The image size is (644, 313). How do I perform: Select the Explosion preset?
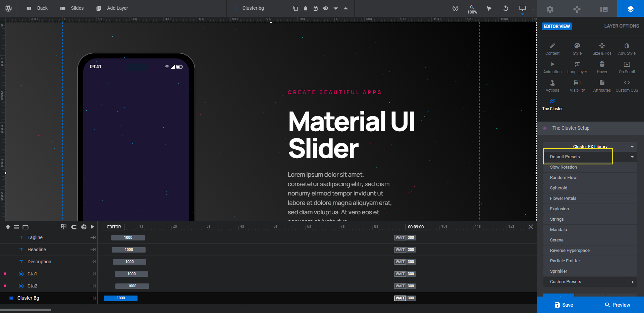coord(590,209)
